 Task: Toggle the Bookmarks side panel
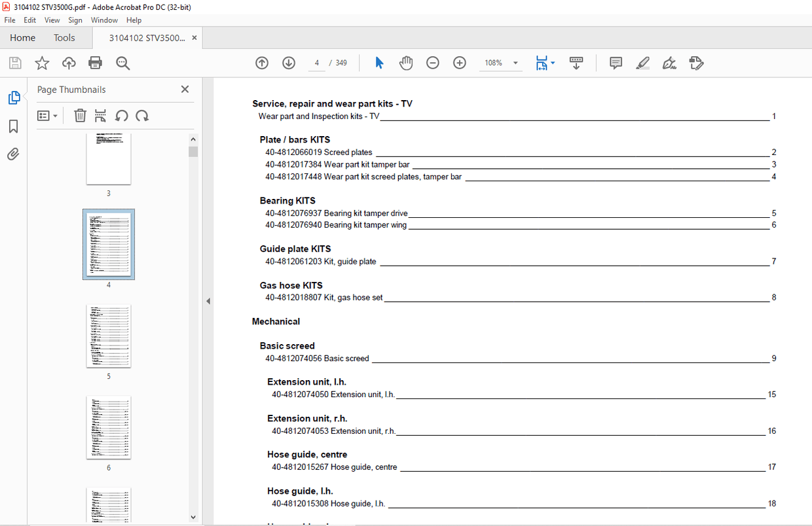pos(13,126)
